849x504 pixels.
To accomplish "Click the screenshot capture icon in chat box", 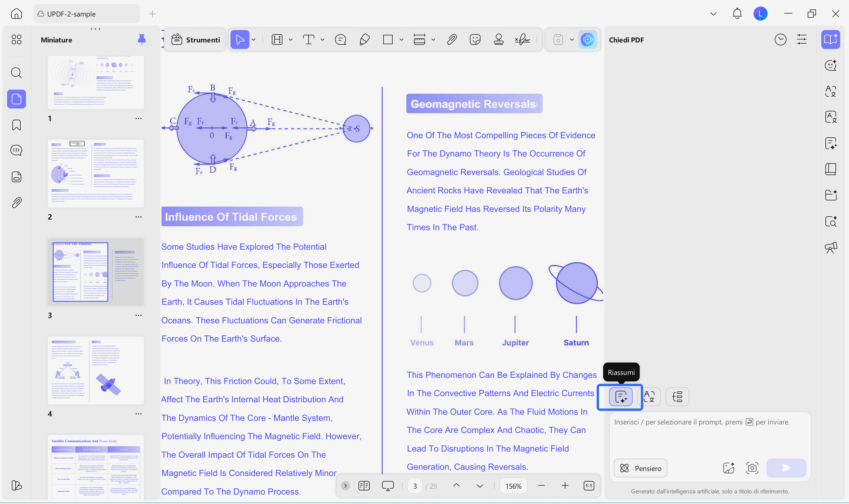I will [x=752, y=468].
